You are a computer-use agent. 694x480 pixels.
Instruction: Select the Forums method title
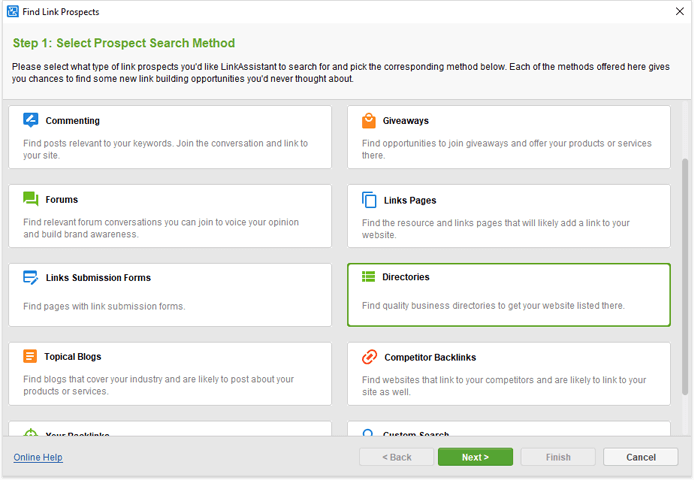click(62, 199)
